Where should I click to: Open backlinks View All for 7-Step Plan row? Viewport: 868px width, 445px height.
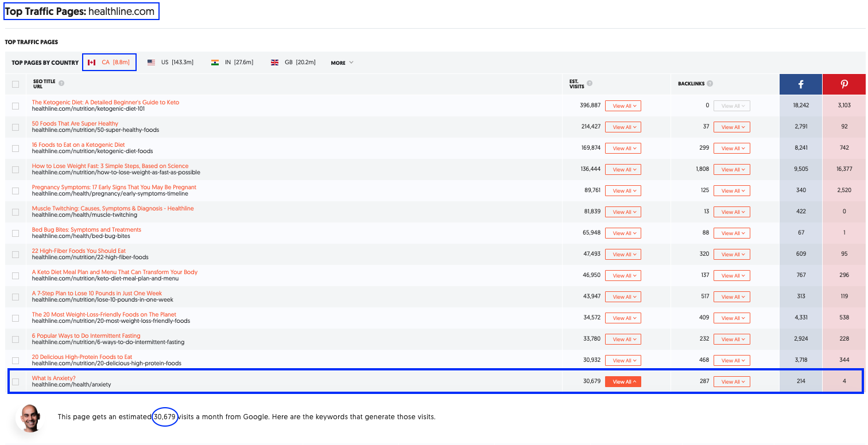(x=731, y=296)
